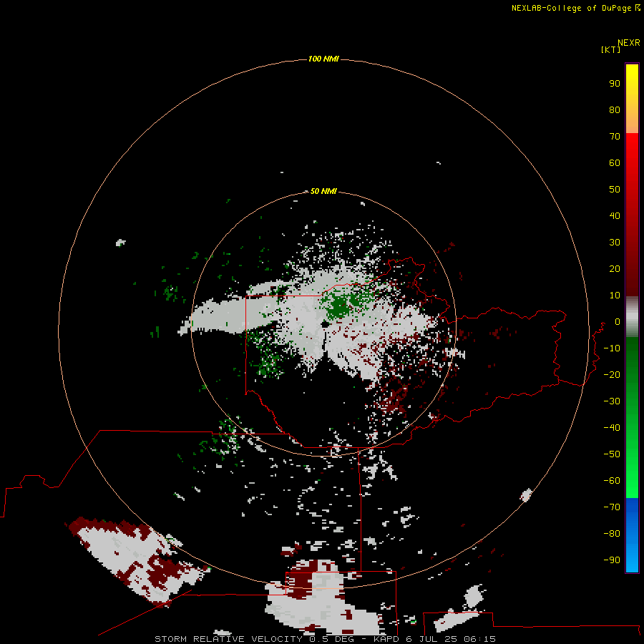Click the 50 NMI range ring label

tap(323, 191)
